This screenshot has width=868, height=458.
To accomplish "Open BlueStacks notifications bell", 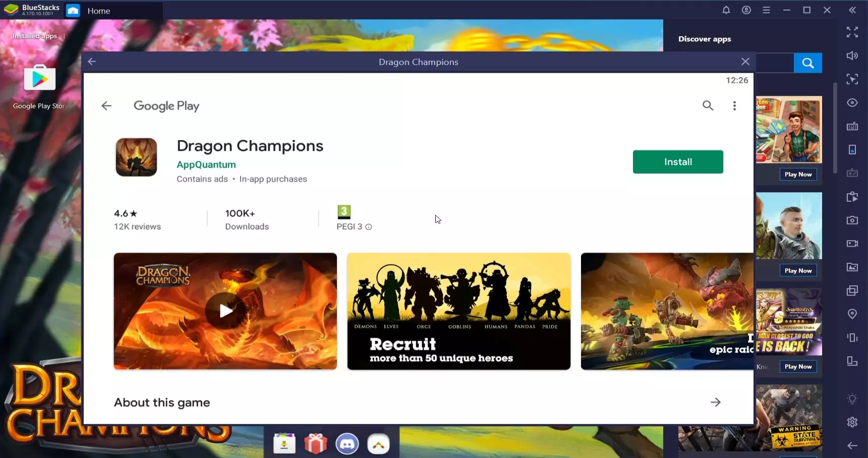I will point(726,10).
